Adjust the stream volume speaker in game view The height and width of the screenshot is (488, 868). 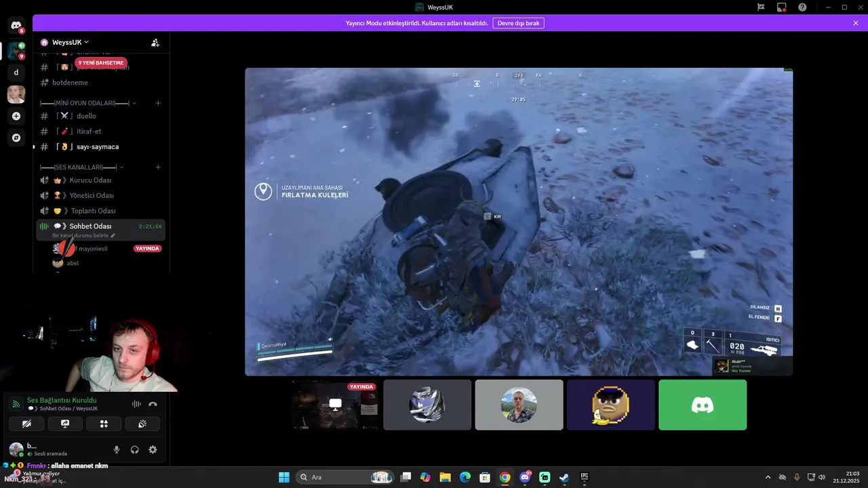click(x=330, y=340)
